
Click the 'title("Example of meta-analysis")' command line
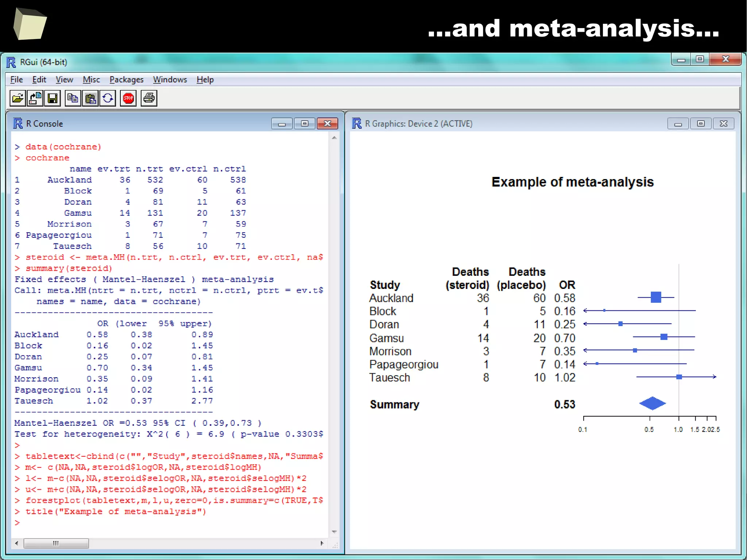[111, 511]
